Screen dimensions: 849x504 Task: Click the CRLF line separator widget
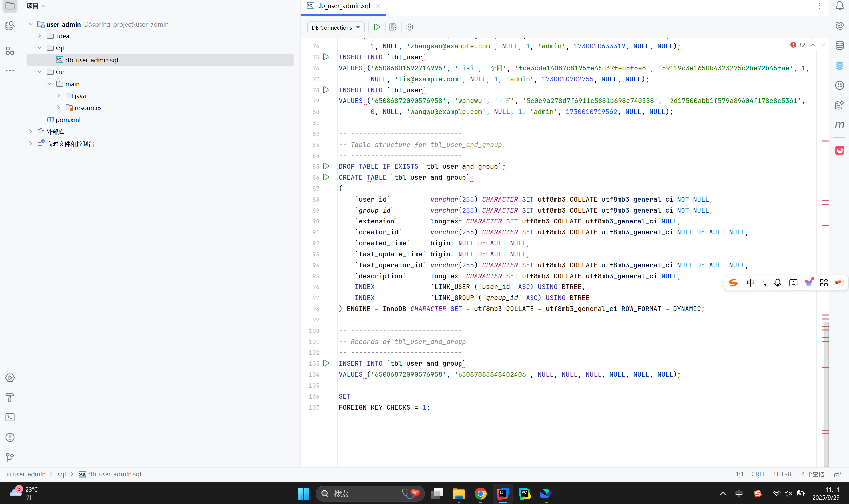(758, 474)
